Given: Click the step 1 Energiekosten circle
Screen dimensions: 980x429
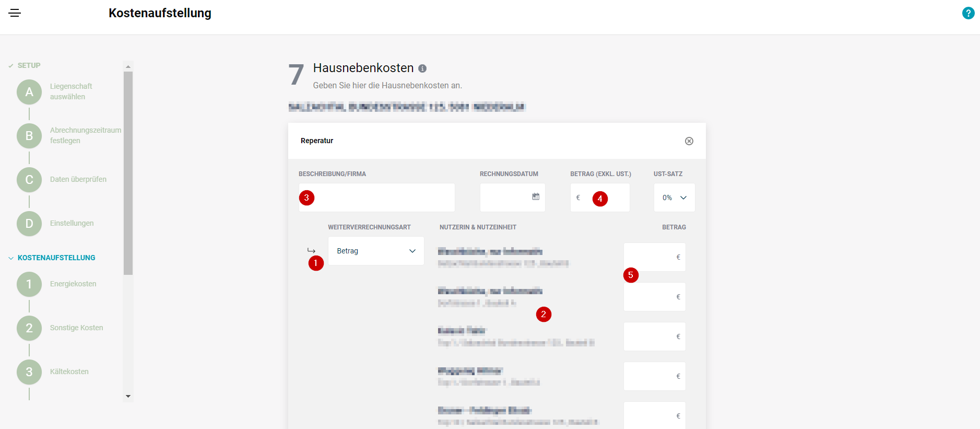Looking at the screenshot, I should click(29, 284).
